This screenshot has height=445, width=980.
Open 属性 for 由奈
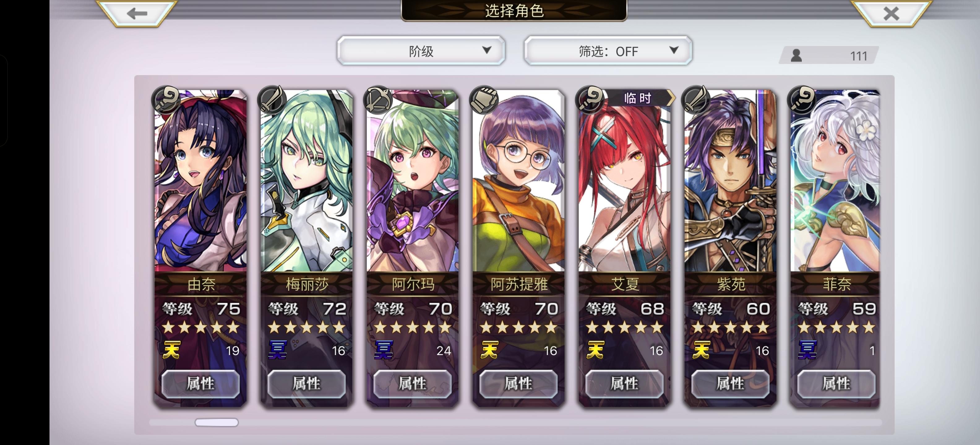[200, 384]
